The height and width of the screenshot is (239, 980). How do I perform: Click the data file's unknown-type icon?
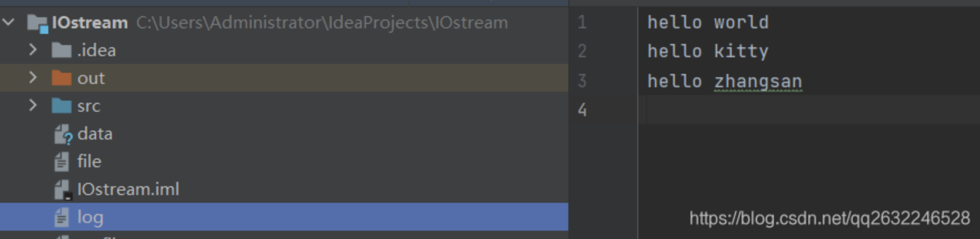click(x=63, y=135)
